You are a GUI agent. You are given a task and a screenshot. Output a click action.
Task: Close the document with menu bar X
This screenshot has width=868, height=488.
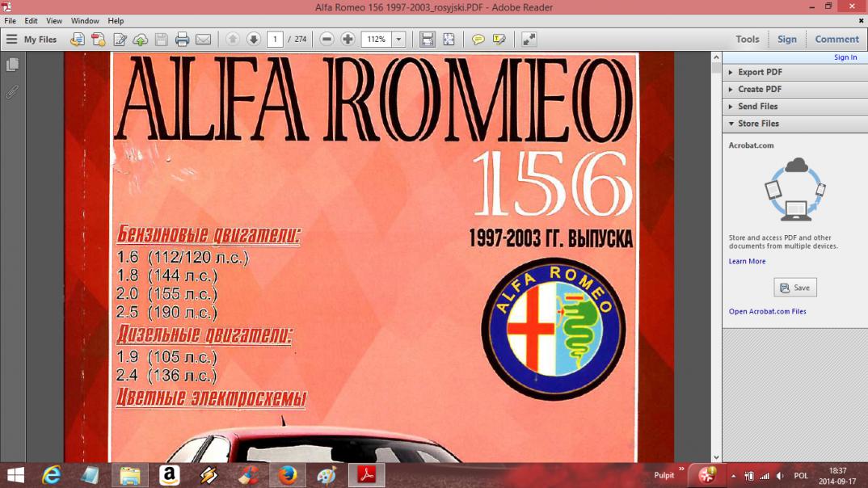click(861, 20)
